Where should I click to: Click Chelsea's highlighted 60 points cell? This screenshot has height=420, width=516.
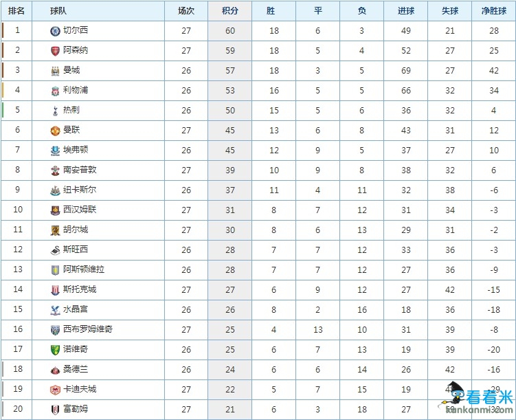pos(230,31)
